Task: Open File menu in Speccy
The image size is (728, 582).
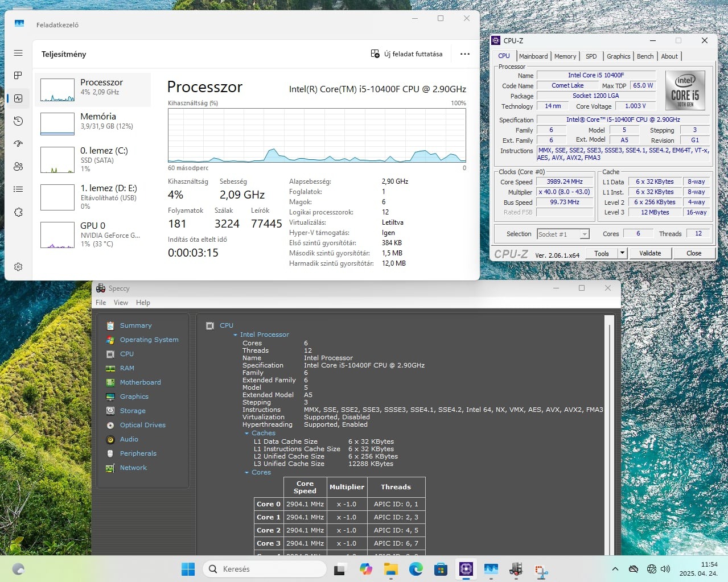Action: click(101, 303)
